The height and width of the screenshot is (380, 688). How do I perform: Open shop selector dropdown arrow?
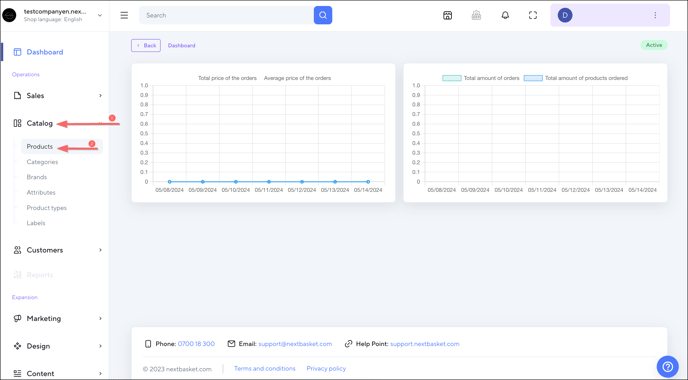100,15
